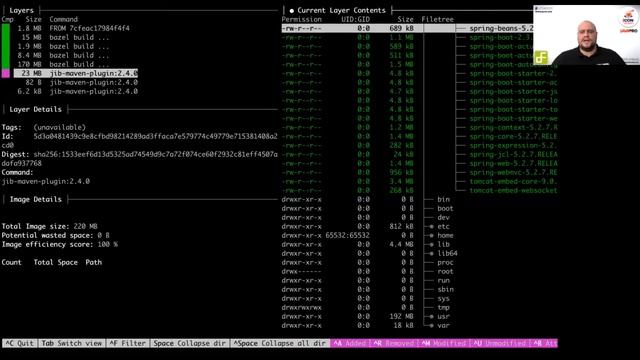Click the Filetree column header

[437, 19]
